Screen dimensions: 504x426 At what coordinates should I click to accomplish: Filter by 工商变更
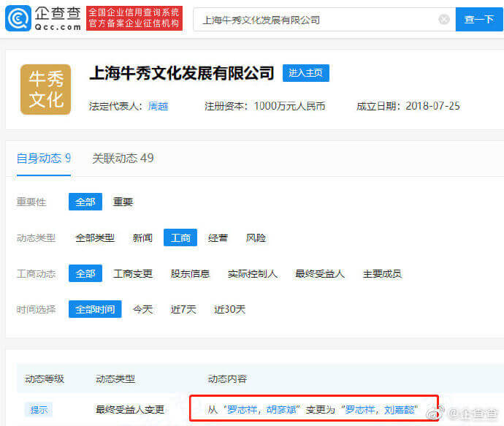click(x=133, y=274)
